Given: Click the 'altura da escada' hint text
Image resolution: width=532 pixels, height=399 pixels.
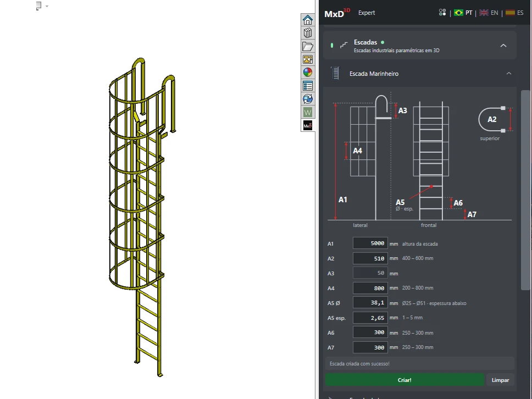Looking at the screenshot, I should [x=420, y=243].
